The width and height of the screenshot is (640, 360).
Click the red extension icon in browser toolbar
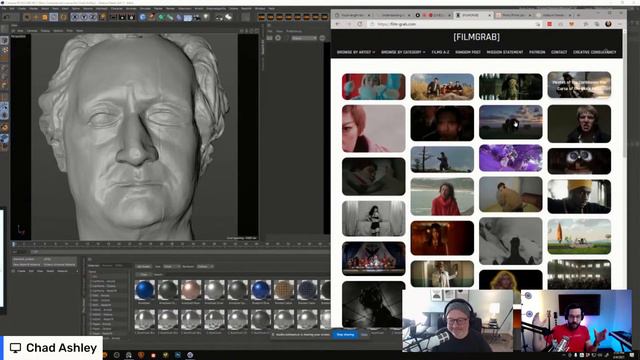(x=549, y=24)
